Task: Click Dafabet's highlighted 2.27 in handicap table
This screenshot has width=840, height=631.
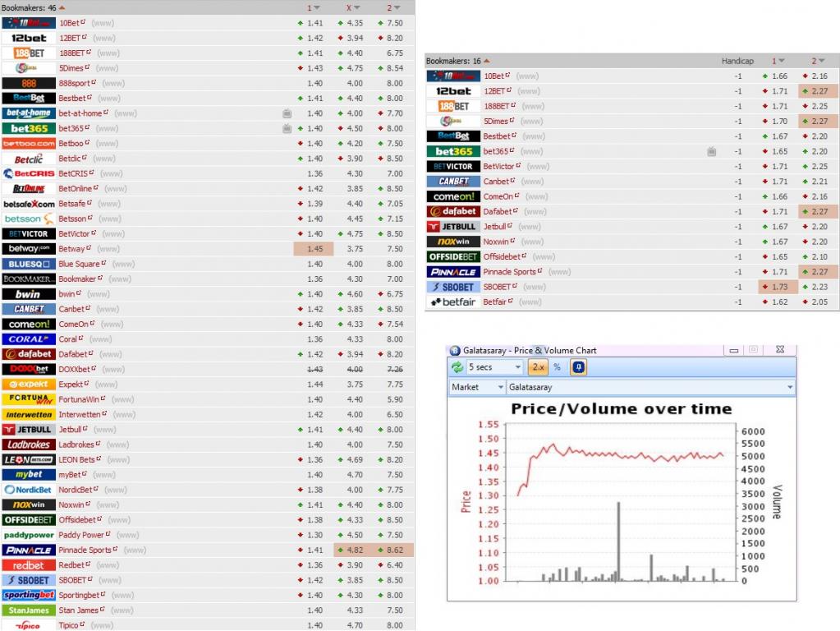Action: pos(819,211)
